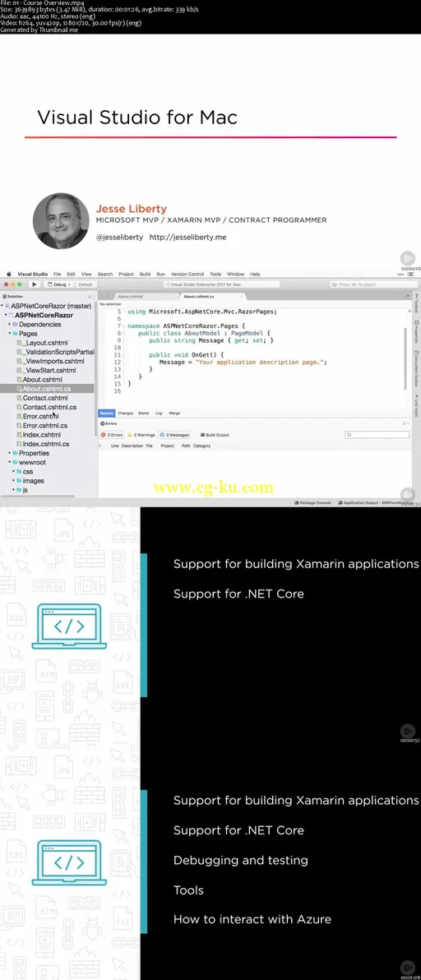Viewport: 421px width, 980px height.
Task: Select Error.cshtml.cs file
Action: (45, 426)
